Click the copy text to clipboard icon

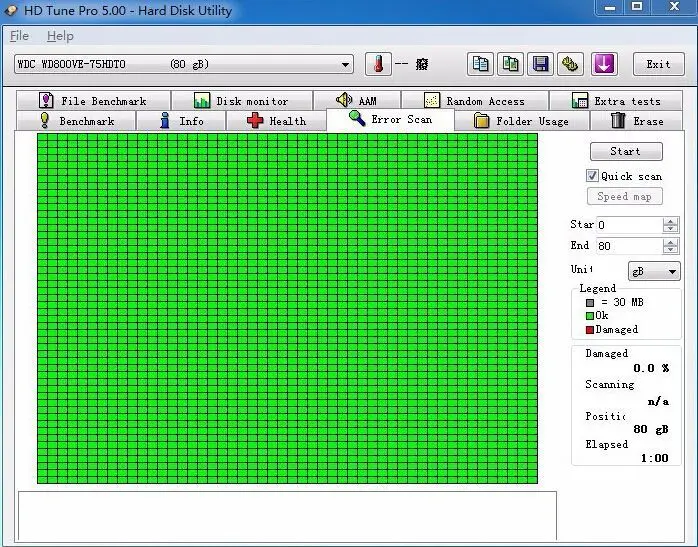coord(480,64)
